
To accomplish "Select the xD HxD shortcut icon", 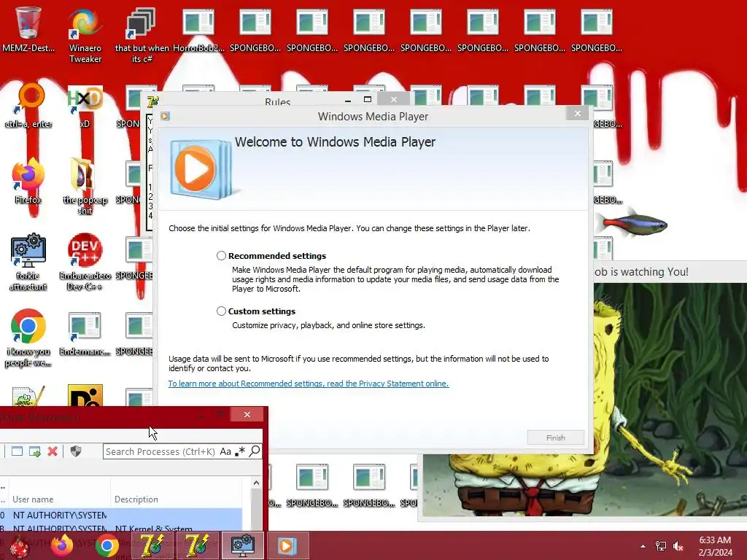I will pyautogui.click(x=85, y=106).
